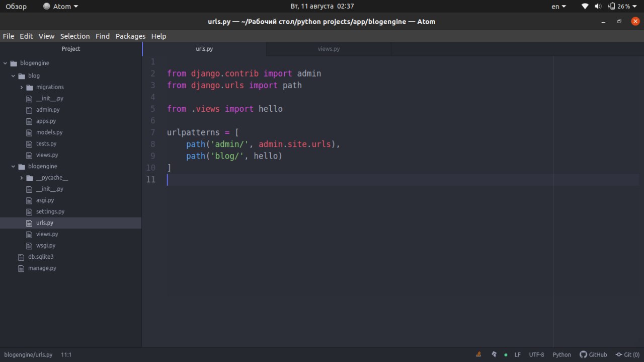Click the battery 26 % indicator
The width and height of the screenshot is (644, 362).
point(622,7)
